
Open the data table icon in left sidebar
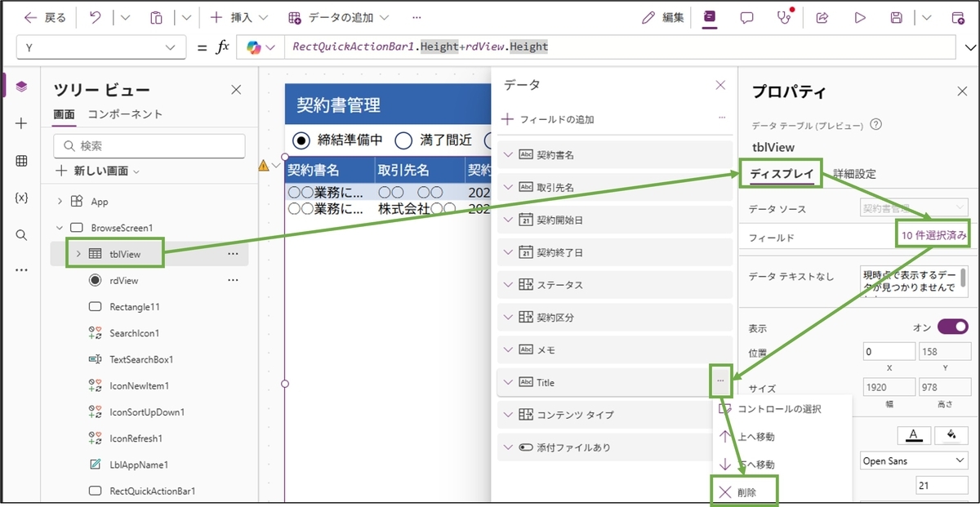[21, 161]
